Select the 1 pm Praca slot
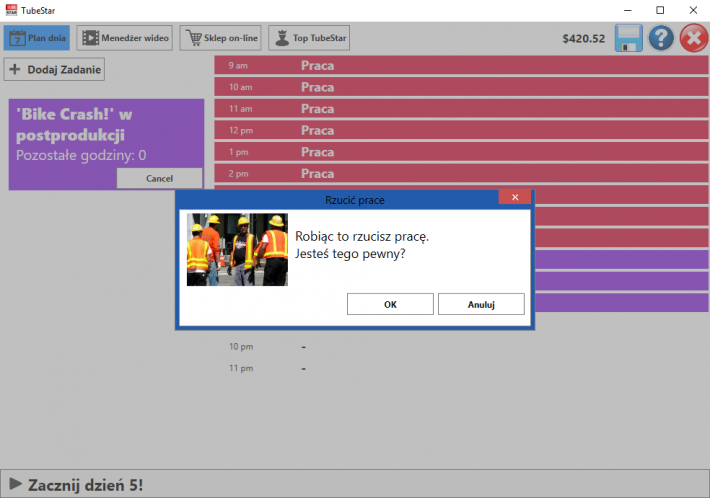Viewport: 710px width, 498px height. (461, 152)
